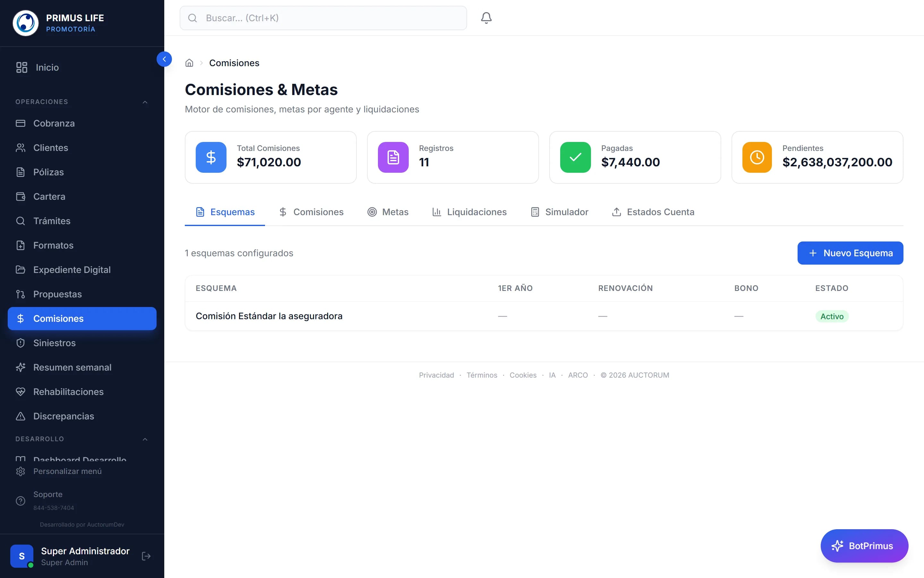Open the BotPrimus assistant
Viewport: 924px width, 578px height.
(x=864, y=546)
